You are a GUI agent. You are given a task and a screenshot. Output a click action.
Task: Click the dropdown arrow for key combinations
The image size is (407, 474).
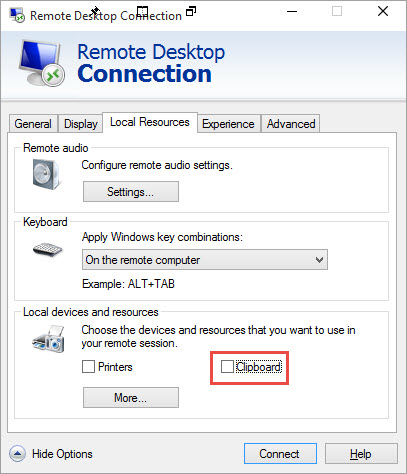tap(319, 260)
